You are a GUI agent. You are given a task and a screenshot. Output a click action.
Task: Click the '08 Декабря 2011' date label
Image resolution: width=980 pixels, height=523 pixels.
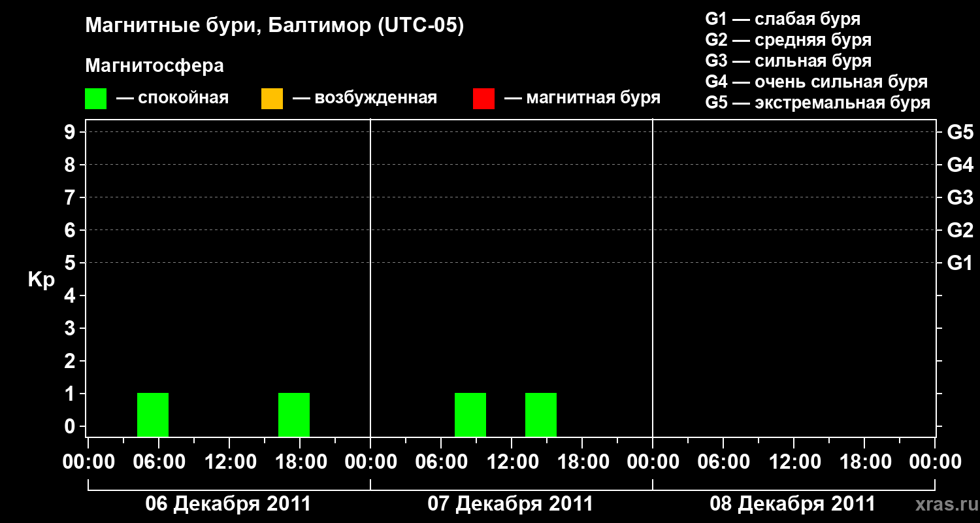[x=792, y=504]
